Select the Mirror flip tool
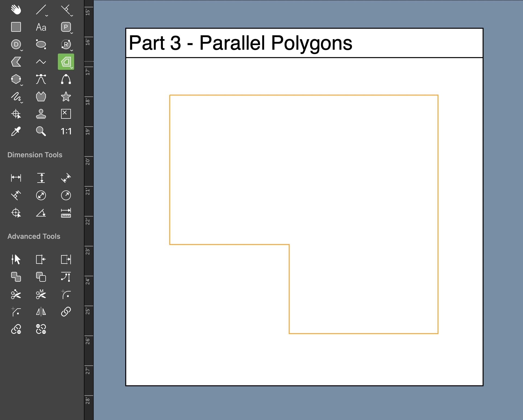 pyautogui.click(x=41, y=312)
